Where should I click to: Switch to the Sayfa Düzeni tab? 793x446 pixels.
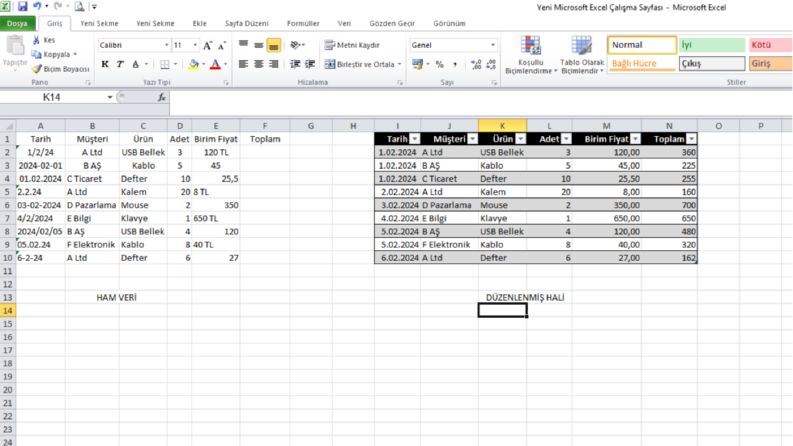pyautogui.click(x=246, y=23)
